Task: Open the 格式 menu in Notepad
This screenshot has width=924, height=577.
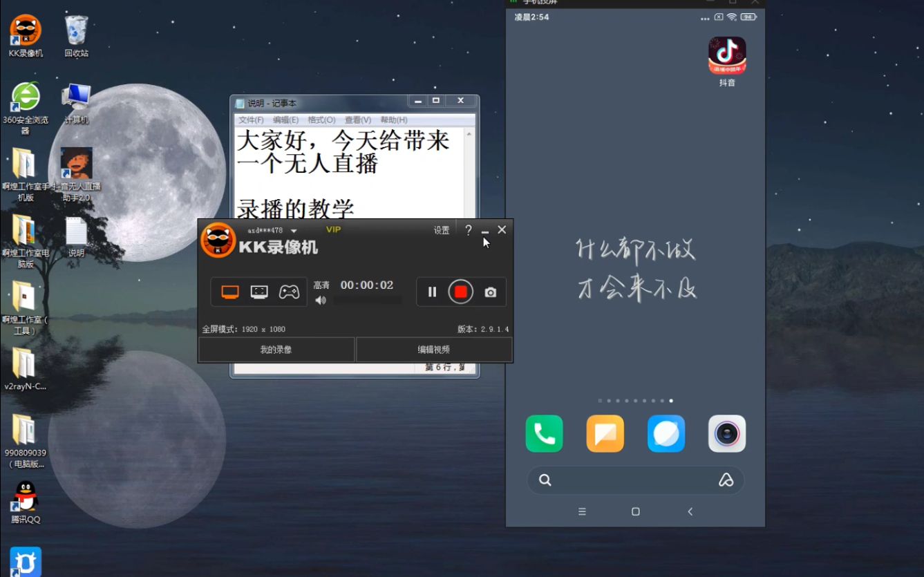Action: click(321, 119)
